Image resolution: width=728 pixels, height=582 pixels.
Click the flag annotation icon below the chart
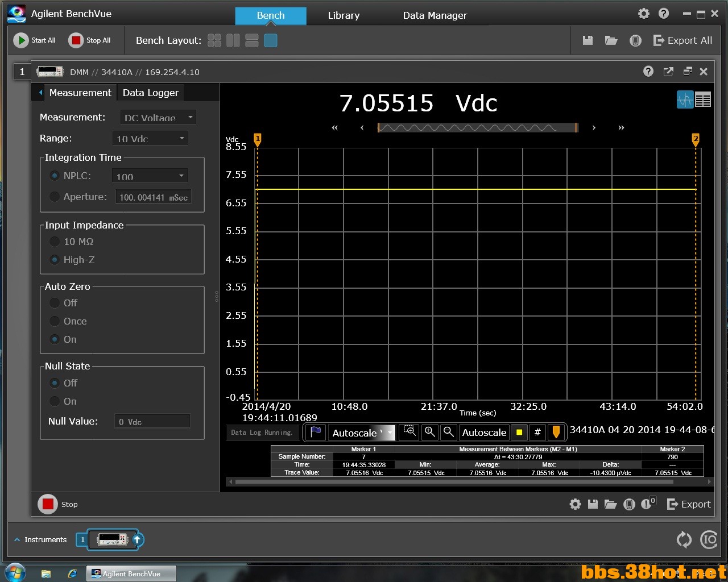316,432
